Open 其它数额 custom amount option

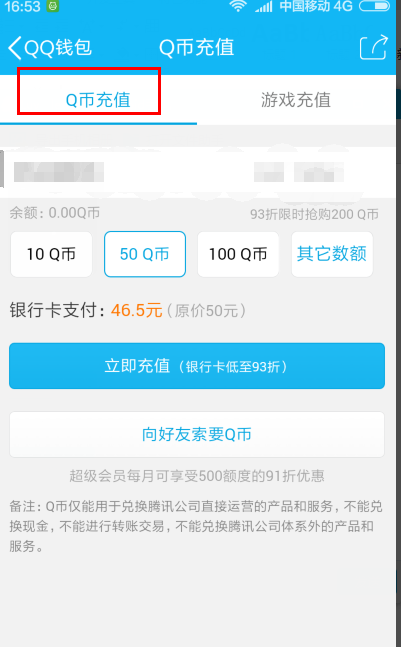pyautogui.click(x=332, y=254)
